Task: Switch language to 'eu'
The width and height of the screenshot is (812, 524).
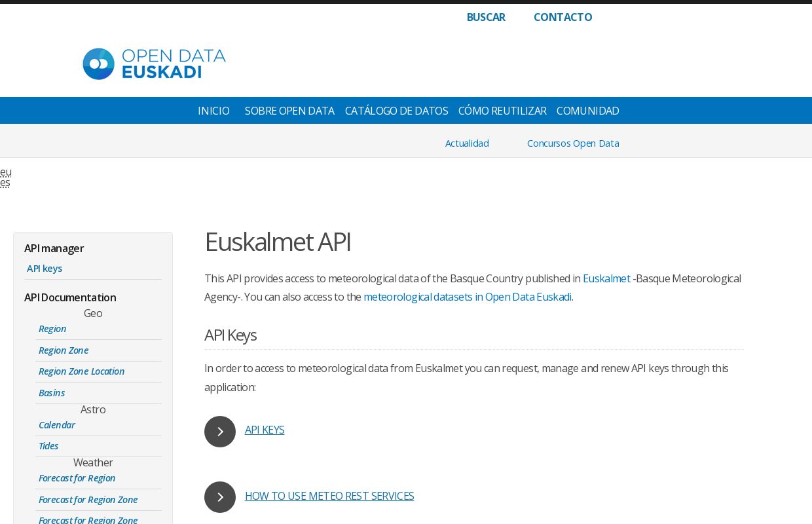Action: click(6, 172)
